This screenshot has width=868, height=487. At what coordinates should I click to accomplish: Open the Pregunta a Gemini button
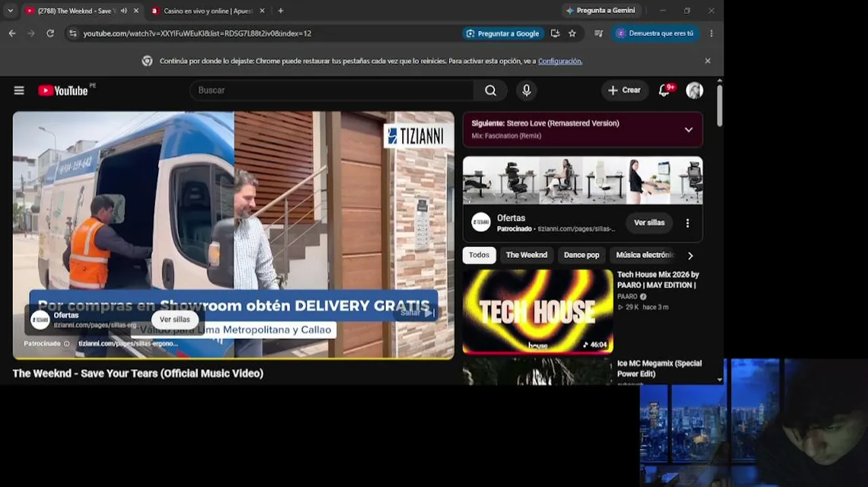pos(600,11)
